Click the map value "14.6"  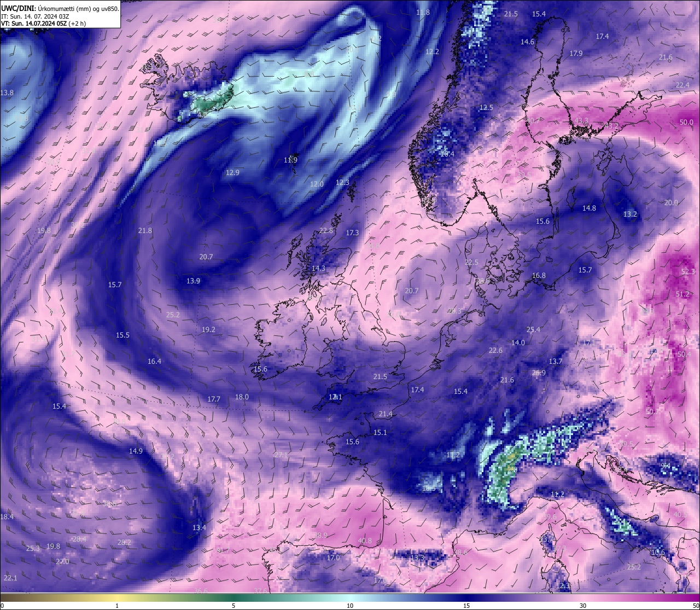(527, 42)
